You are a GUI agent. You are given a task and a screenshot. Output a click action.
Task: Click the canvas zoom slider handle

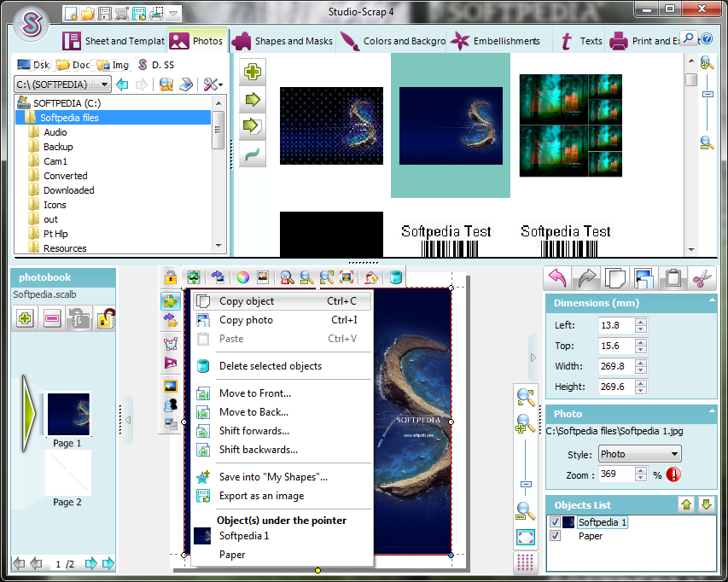(526, 484)
